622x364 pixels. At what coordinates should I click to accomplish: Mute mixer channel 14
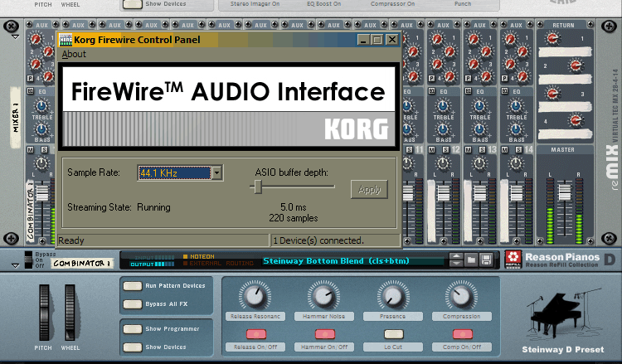pos(504,149)
